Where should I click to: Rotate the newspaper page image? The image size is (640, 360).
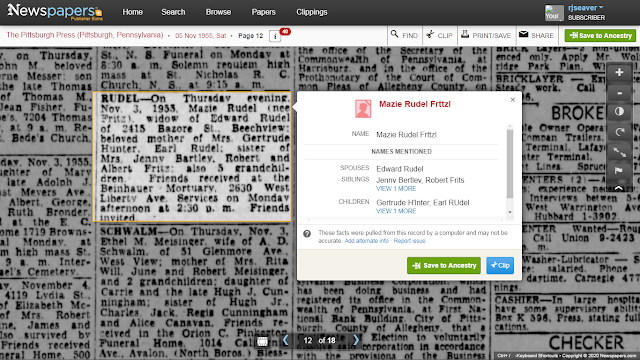(x=619, y=132)
